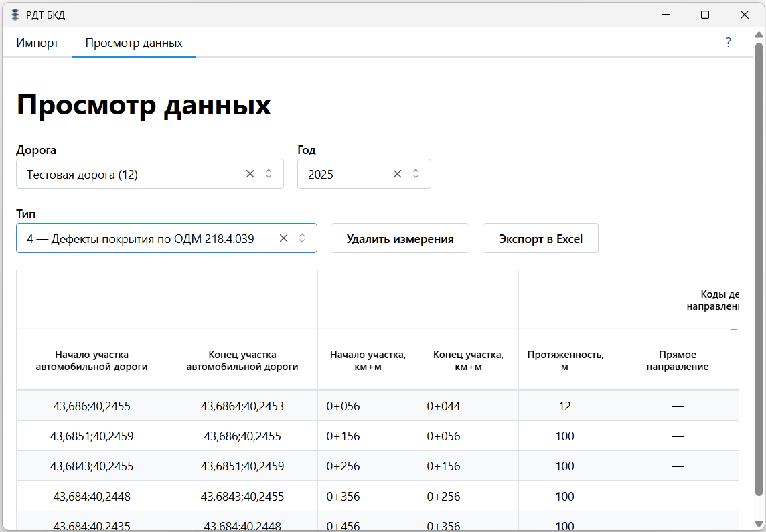Screen dimensions: 766x532
Task: Select end cell 43,6851;40,2459 in third row
Action: coord(242,466)
